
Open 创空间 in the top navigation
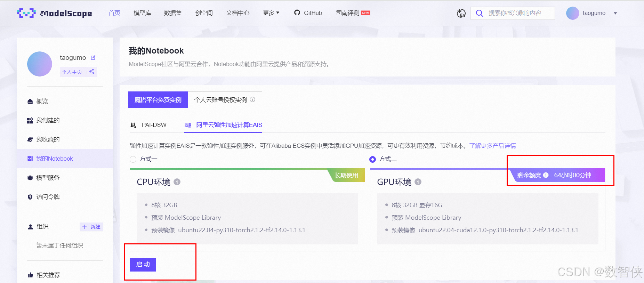point(204,13)
